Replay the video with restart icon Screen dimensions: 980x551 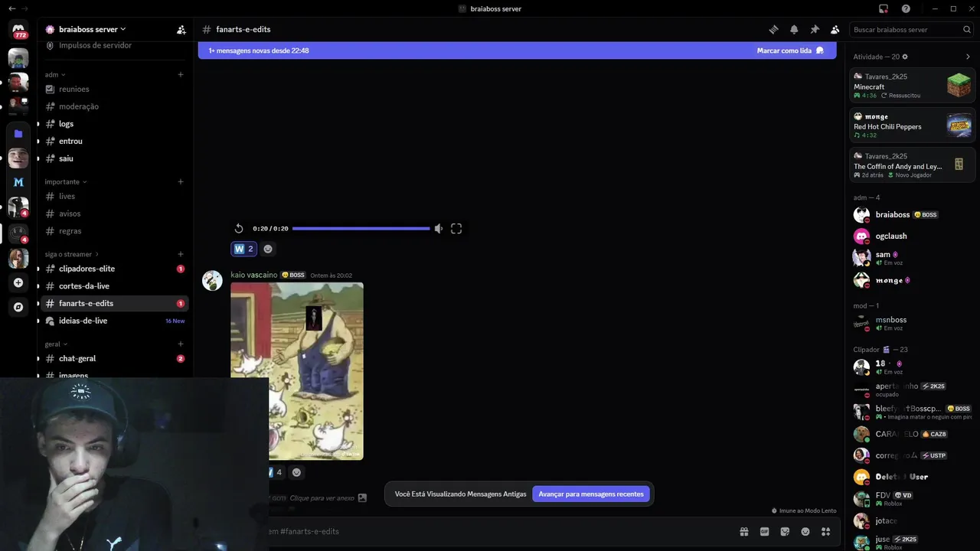point(239,229)
